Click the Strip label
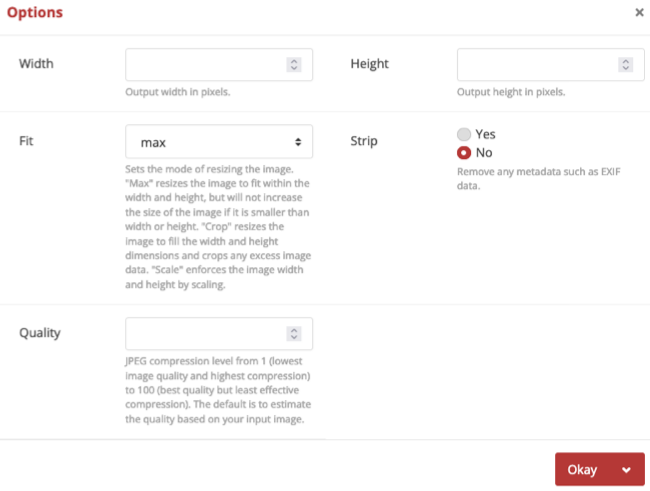The height and width of the screenshot is (491, 650). (364, 141)
